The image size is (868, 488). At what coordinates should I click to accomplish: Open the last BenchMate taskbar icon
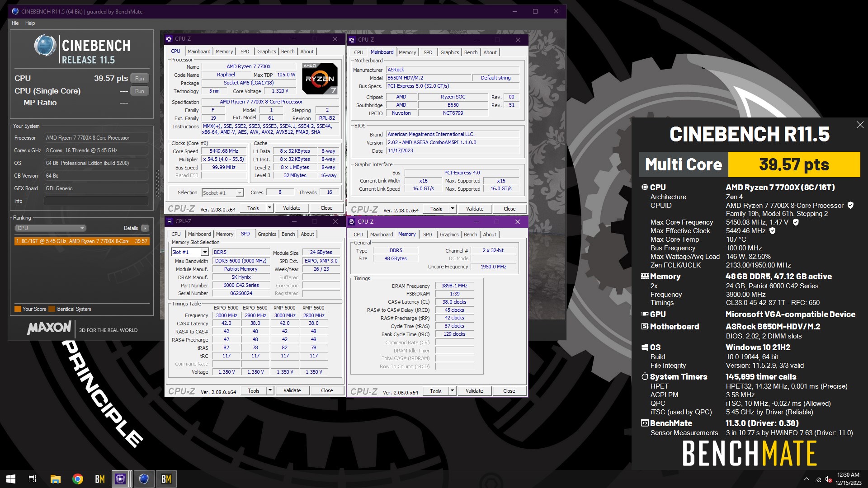tap(166, 479)
